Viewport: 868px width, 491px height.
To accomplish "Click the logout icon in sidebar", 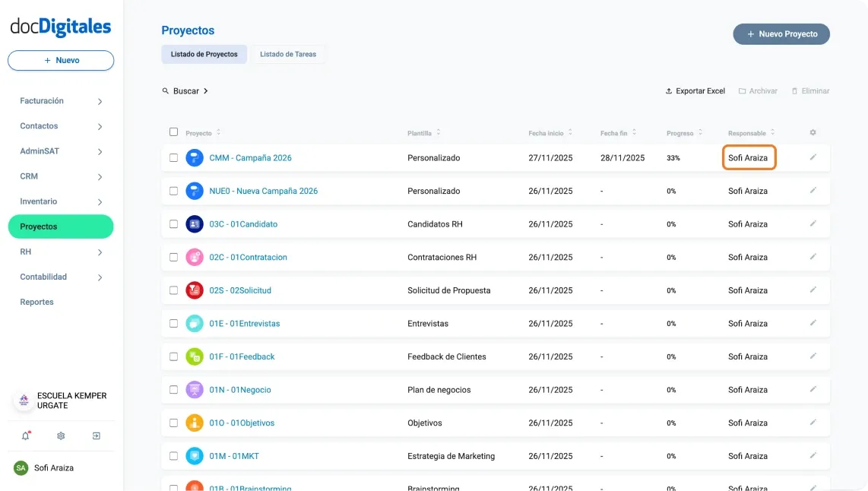I will click(97, 436).
